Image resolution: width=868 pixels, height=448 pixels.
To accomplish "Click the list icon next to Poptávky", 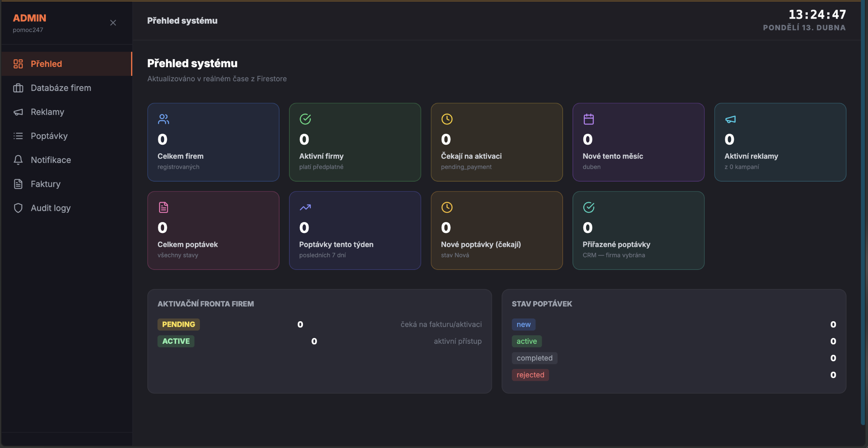I will click(x=18, y=136).
